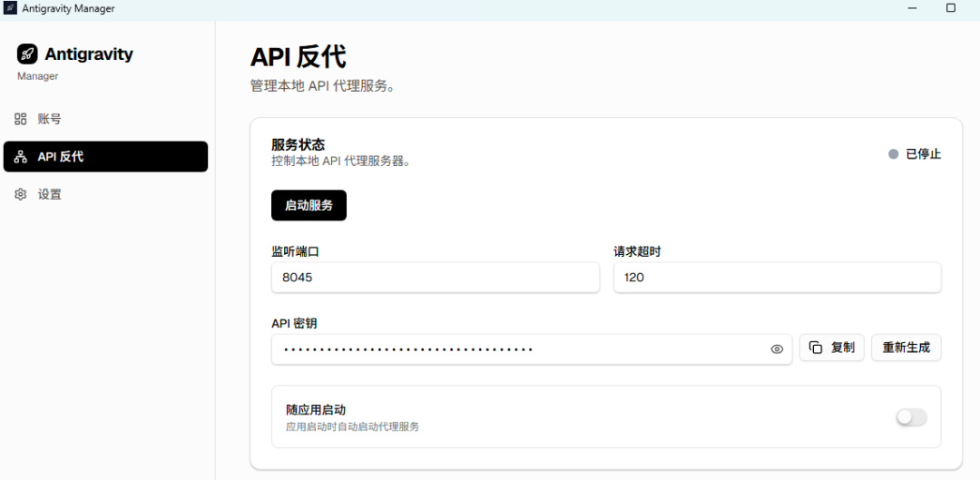Click the Antigravity rocket logo
The width and height of the screenshot is (980, 480).
coord(27,54)
